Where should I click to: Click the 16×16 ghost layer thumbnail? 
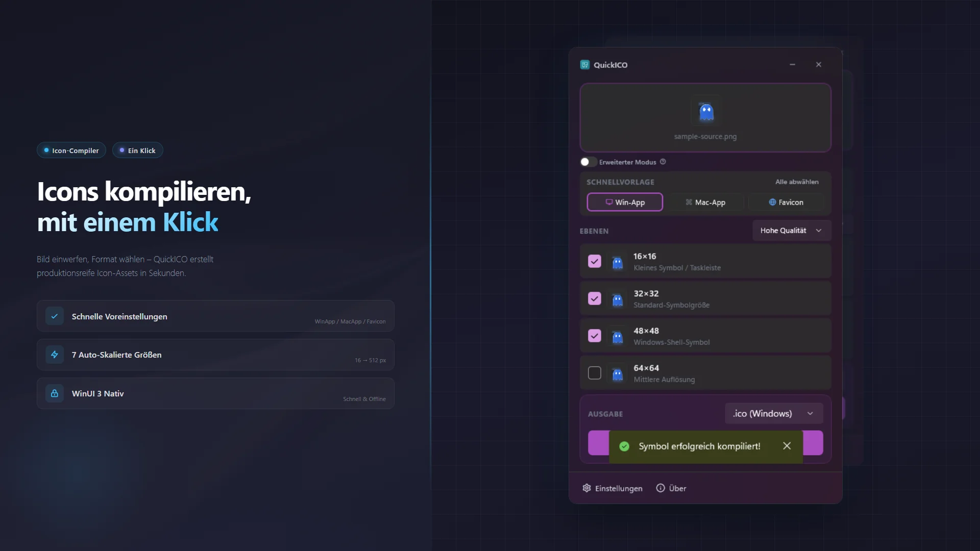point(618,262)
